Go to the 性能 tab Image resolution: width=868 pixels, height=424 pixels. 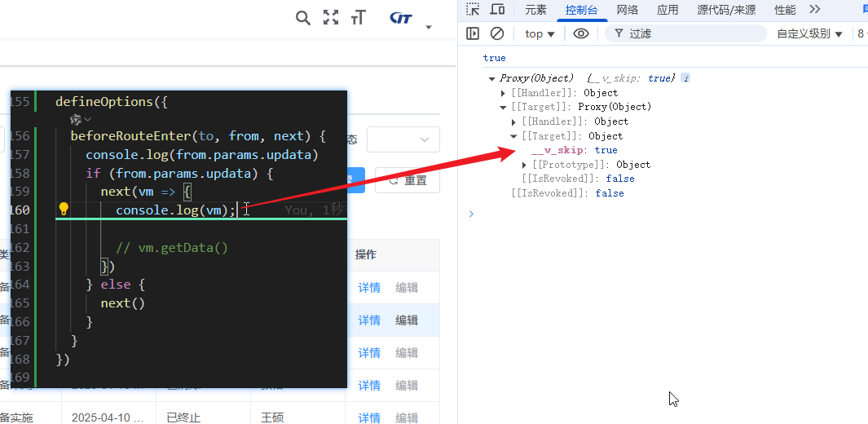pyautogui.click(x=785, y=10)
